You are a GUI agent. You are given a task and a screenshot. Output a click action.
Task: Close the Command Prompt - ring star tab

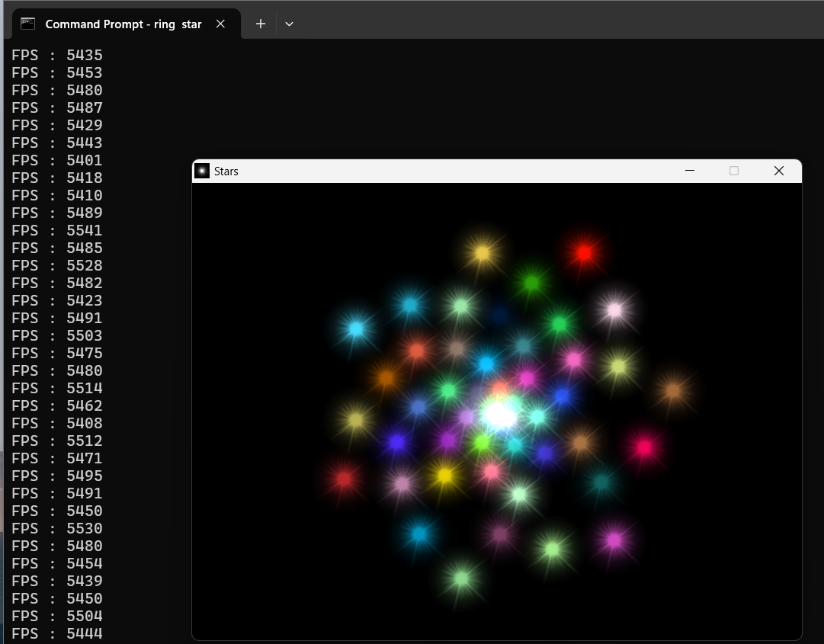pos(220,24)
